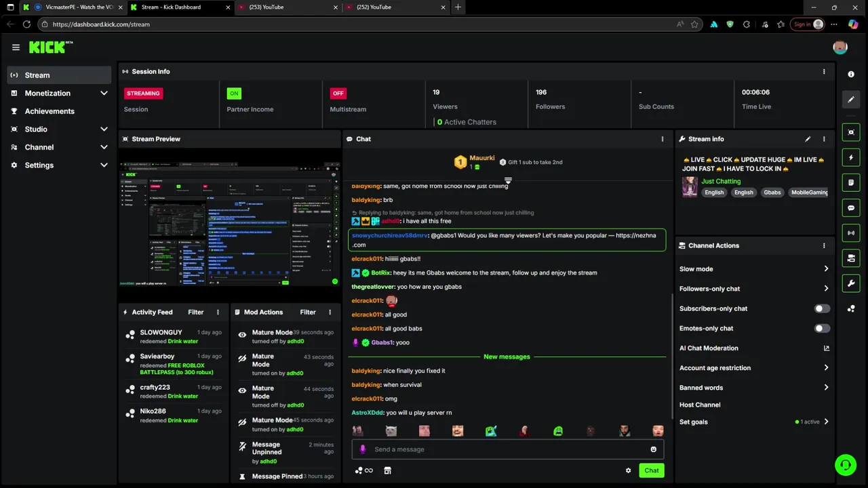
Task: Toggle the lightning activity panel icon in sidebar
Action: (851, 157)
